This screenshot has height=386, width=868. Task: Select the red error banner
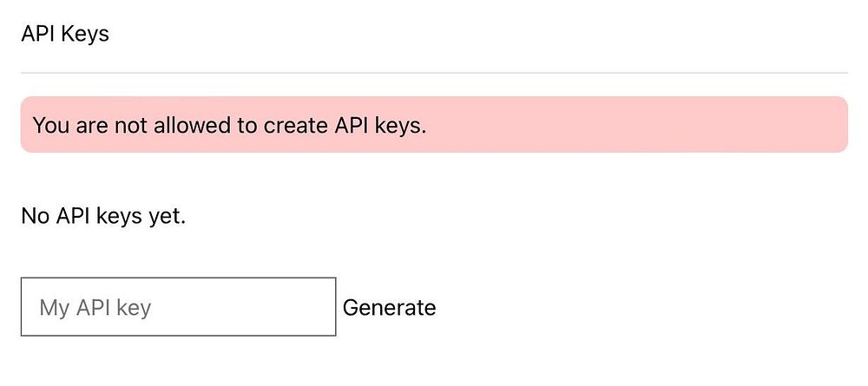(434, 125)
